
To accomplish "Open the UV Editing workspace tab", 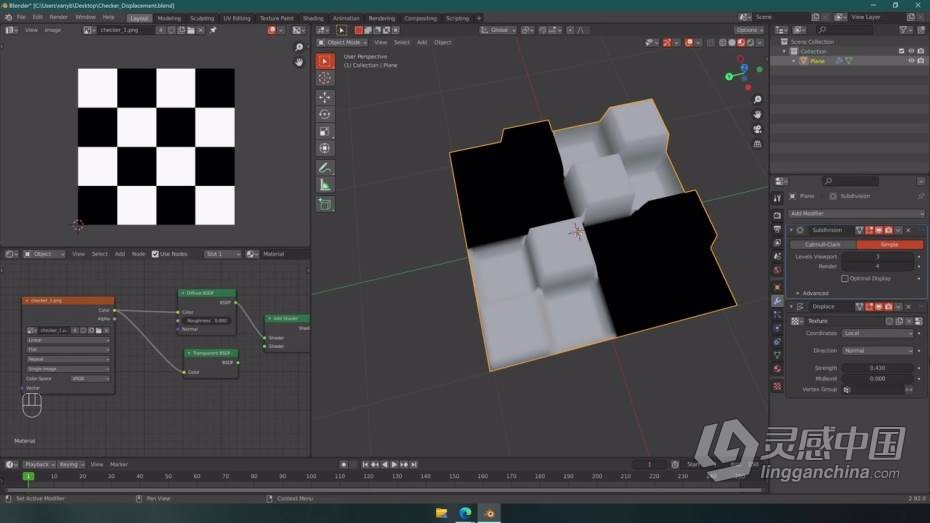I will (x=237, y=18).
